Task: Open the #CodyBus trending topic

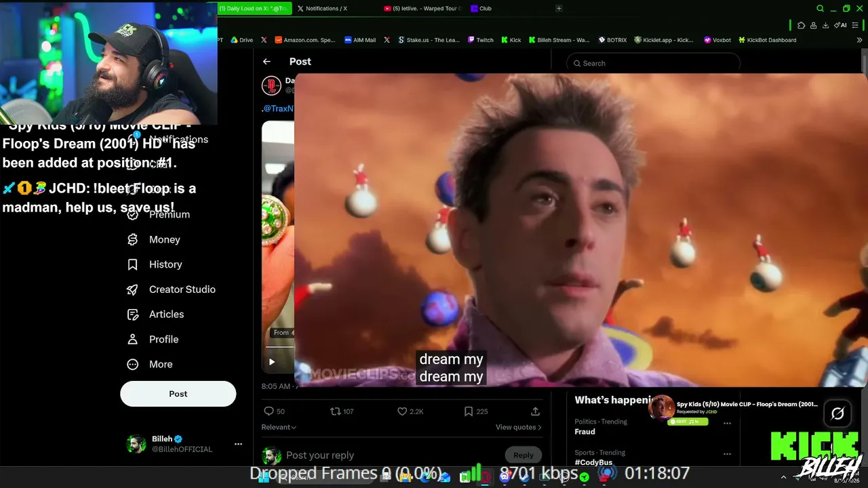Action: (593, 462)
